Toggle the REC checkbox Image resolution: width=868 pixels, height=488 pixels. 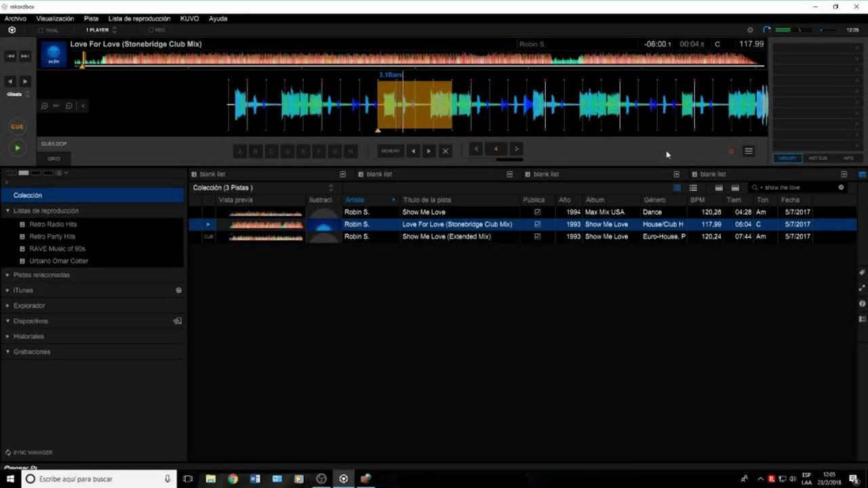[x=151, y=30]
